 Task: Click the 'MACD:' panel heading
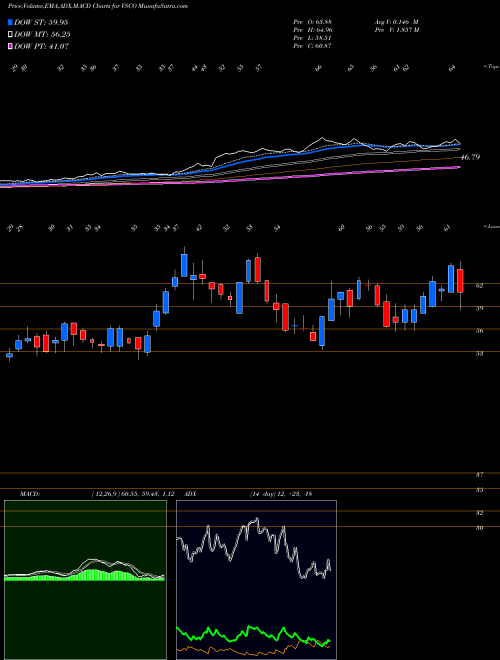[29, 494]
